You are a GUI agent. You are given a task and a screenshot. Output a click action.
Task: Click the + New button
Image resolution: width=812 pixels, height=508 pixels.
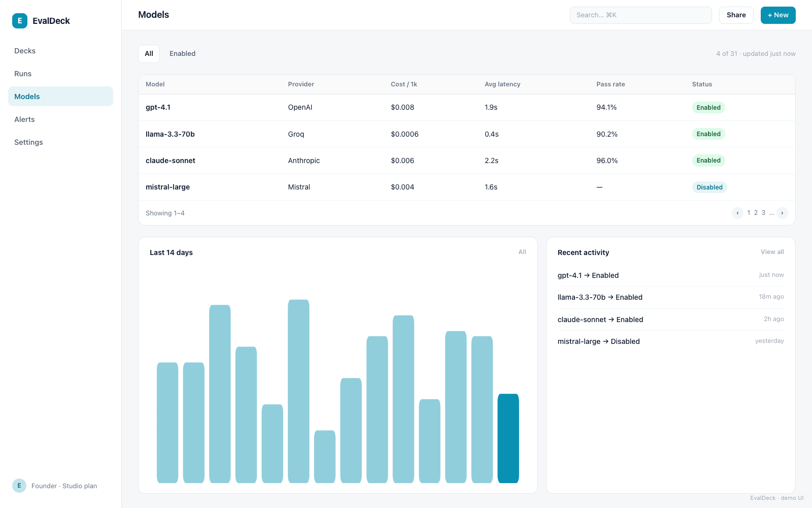[x=778, y=15]
